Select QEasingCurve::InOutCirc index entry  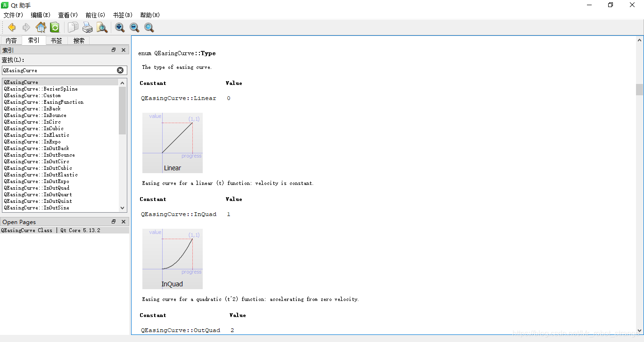[61, 161]
